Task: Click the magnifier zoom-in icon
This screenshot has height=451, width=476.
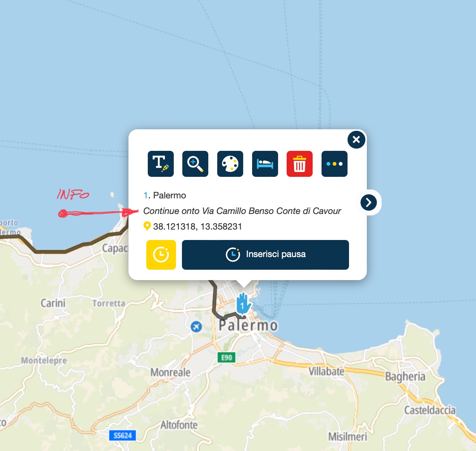Action: [195, 164]
